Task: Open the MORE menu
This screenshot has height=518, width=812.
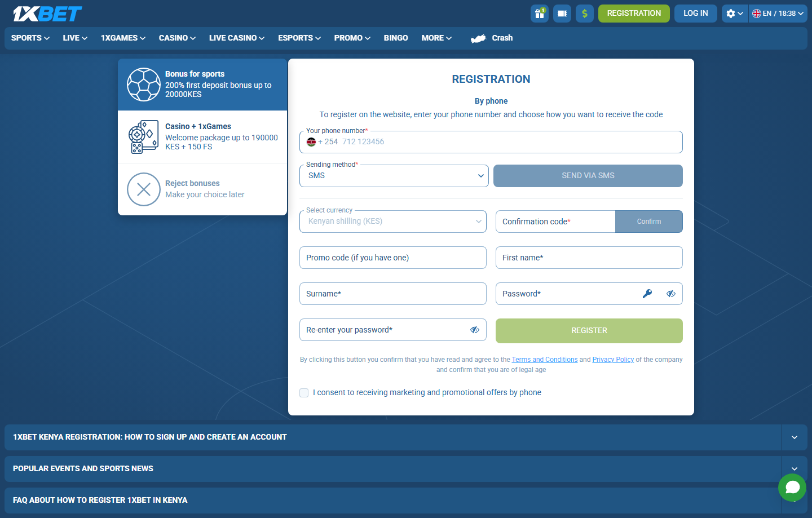Action: tap(436, 38)
